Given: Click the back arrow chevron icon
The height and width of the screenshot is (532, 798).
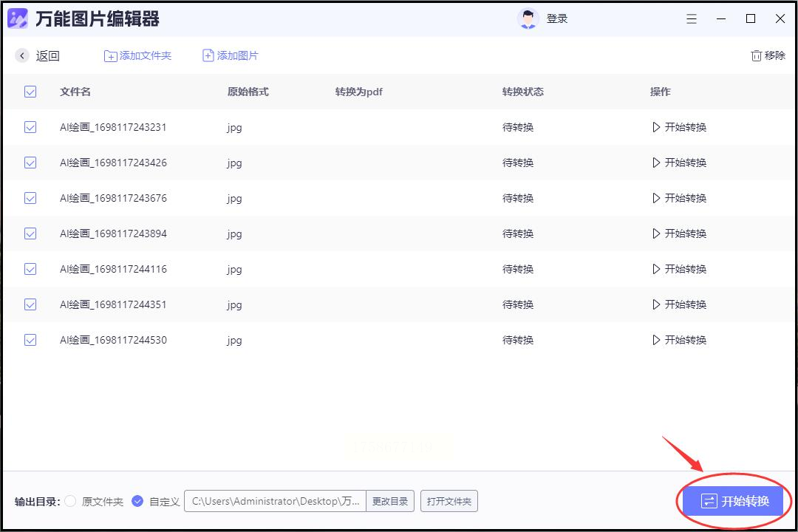Looking at the screenshot, I should (x=22, y=55).
